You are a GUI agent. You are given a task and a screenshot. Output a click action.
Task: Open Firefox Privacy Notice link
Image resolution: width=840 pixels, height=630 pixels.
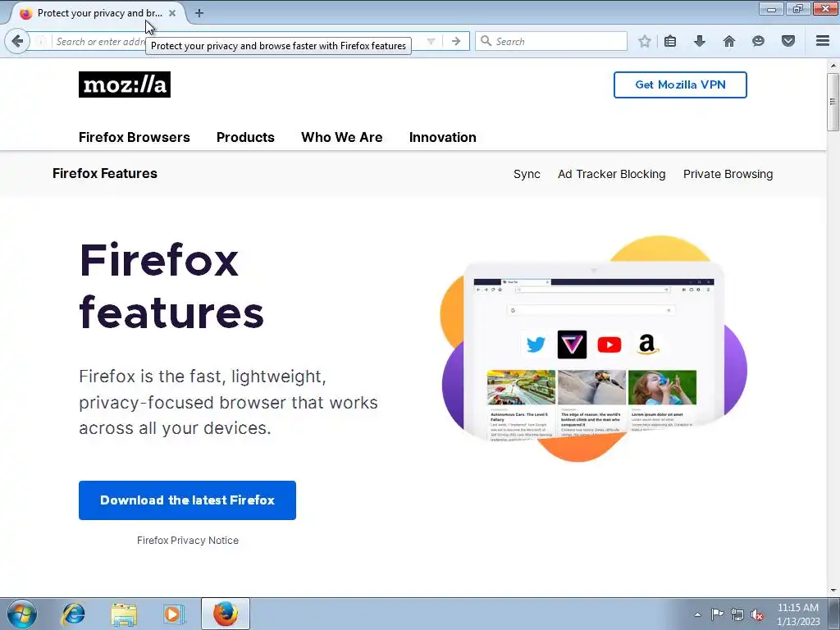pos(188,541)
